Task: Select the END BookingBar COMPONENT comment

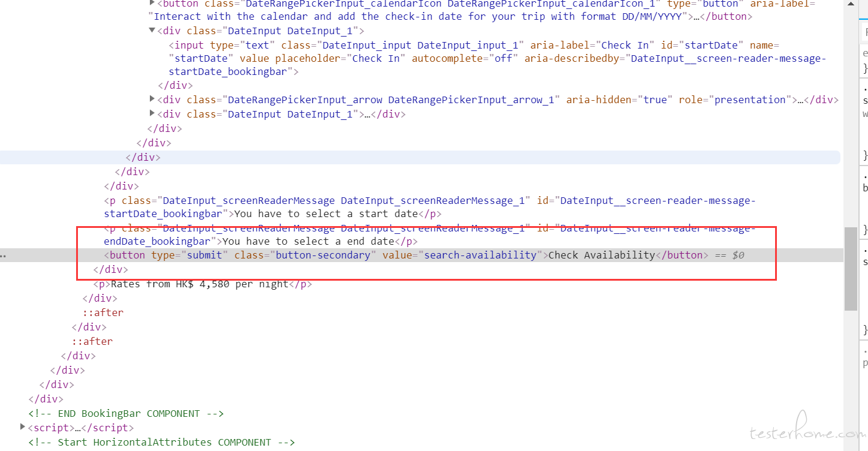Action: click(126, 413)
